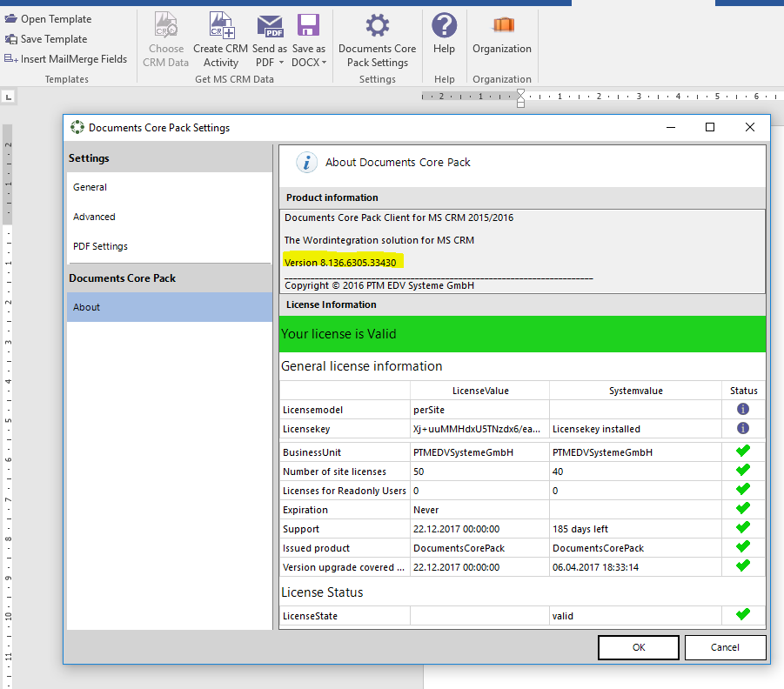Screen dimensions: 784x689
Task: Click the Support row green checkmark
Action: pyautogui.click(x=743, y=527)
